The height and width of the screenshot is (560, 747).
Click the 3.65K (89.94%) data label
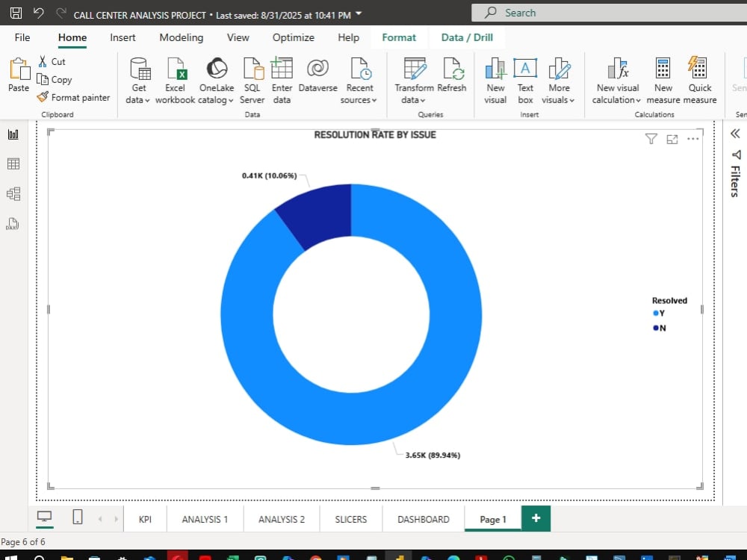[433, 455]
